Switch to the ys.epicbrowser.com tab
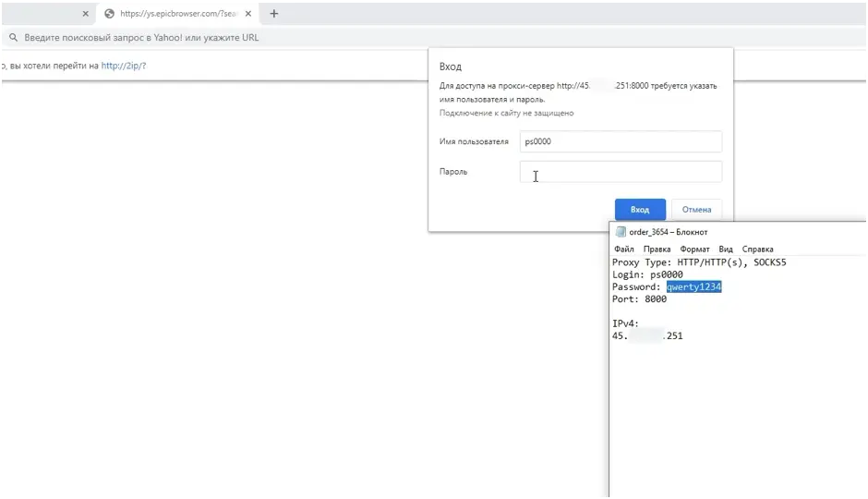The image size is (868, 499). (x=173, y=14)
